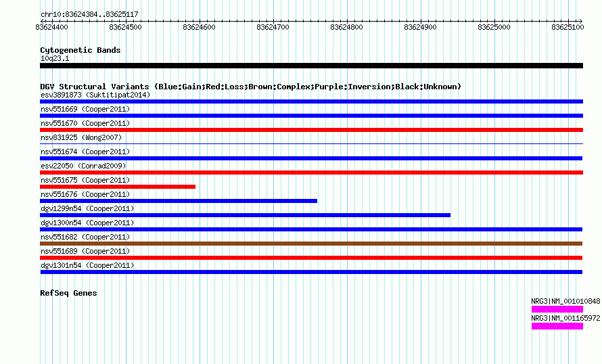This screenshot has width=602, height=364.
Task: Click the blue bar of dgv1300n54
Action: coord(311,229)
